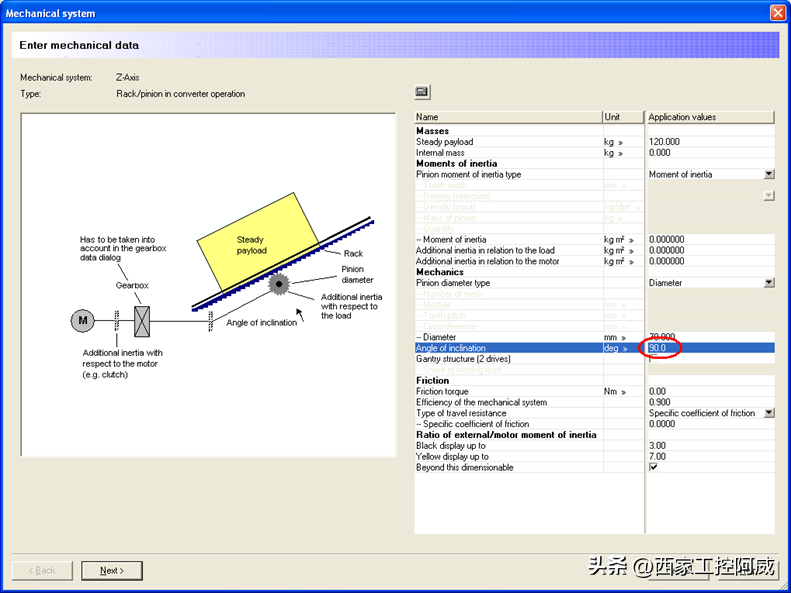
Task: Click the unit arrow for Steady payload
Action: pos(620,143)
